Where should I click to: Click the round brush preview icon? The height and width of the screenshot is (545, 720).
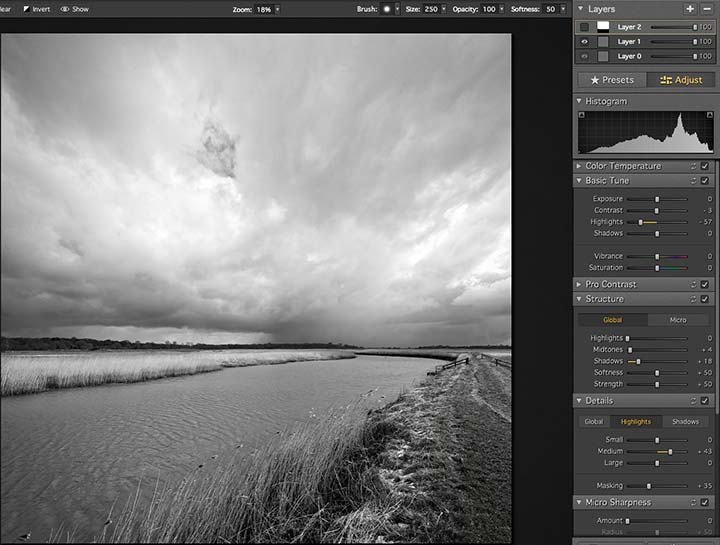[387, 9]
